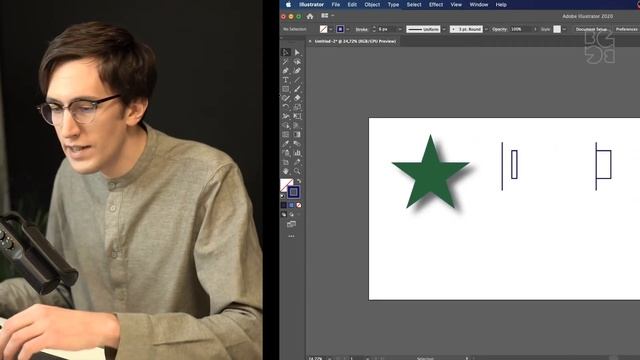The width and height of the screenshot is (640, 360).
Task: Select the Eyedropper tool
Action: 286,144
